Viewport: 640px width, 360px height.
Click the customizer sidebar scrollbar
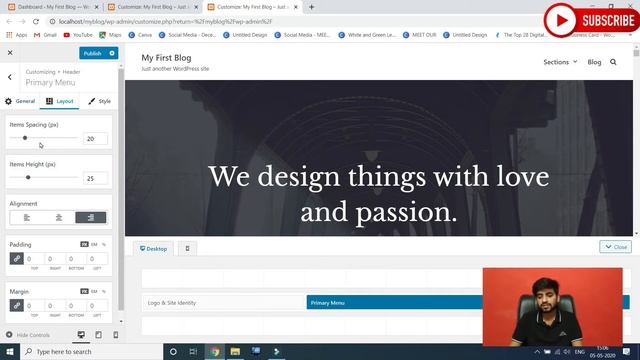pyautogui.click(x=121, y=189)
